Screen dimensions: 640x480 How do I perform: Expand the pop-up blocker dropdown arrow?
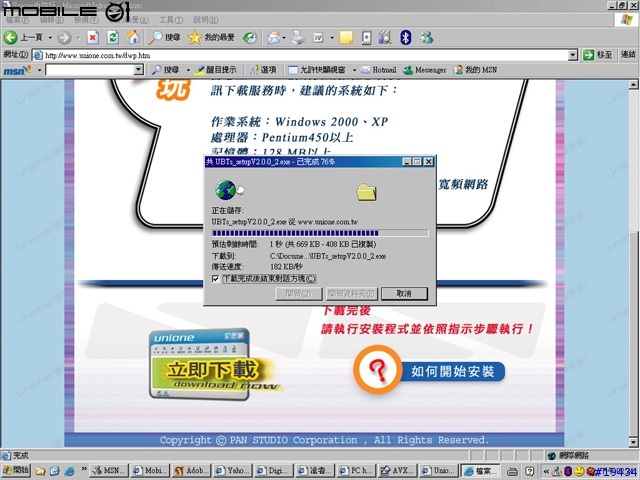point(354,70)
